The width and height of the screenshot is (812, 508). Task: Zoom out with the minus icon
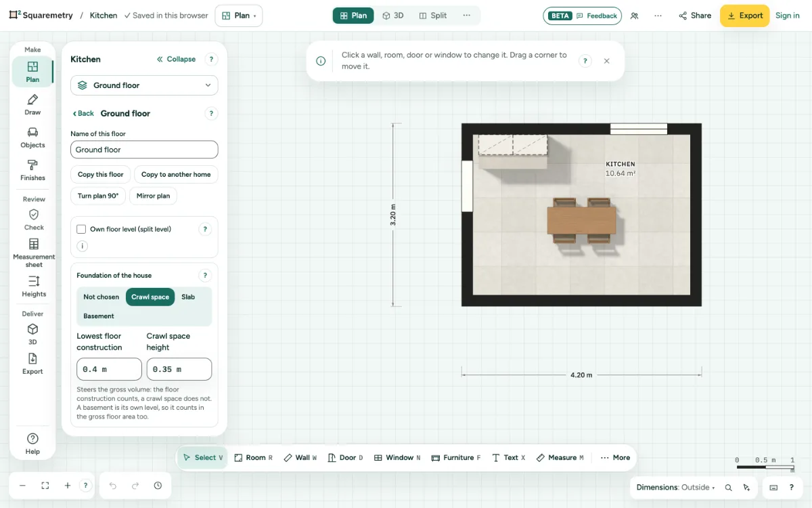[22, 486]
